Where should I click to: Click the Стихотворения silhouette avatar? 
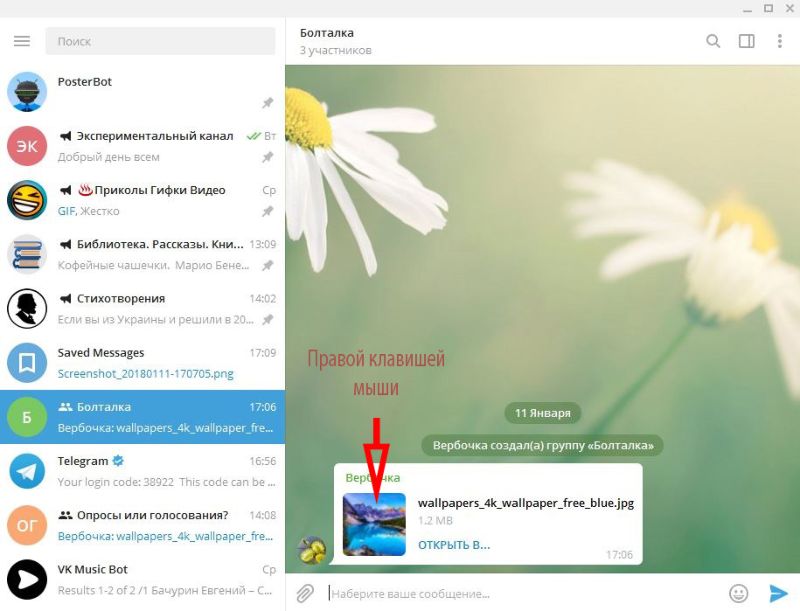27,309
